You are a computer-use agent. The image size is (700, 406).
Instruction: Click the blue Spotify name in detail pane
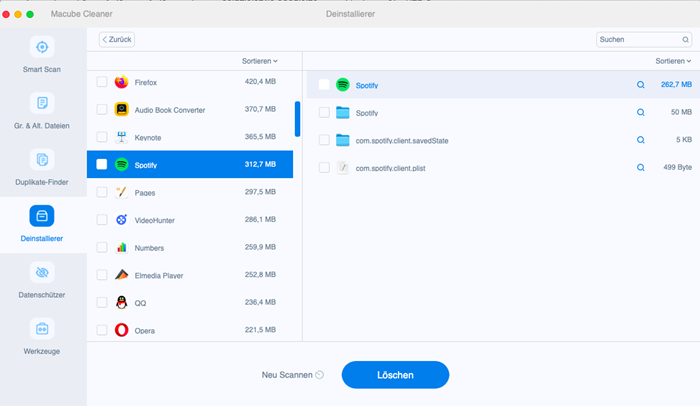coord(367,85)
